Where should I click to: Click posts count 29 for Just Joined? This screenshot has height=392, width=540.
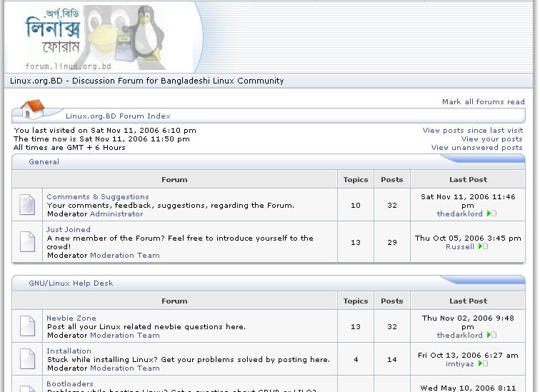[392, 242]
